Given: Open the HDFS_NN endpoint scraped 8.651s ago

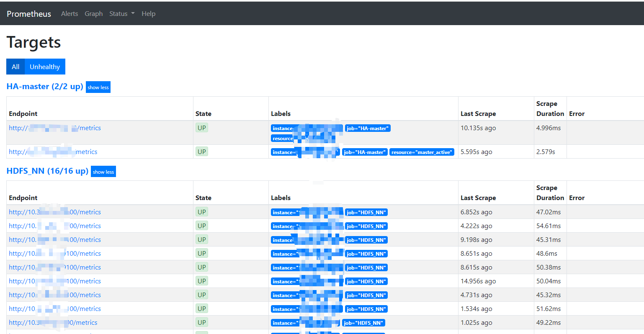Looking at the screenshot, I should pos(55,254).
